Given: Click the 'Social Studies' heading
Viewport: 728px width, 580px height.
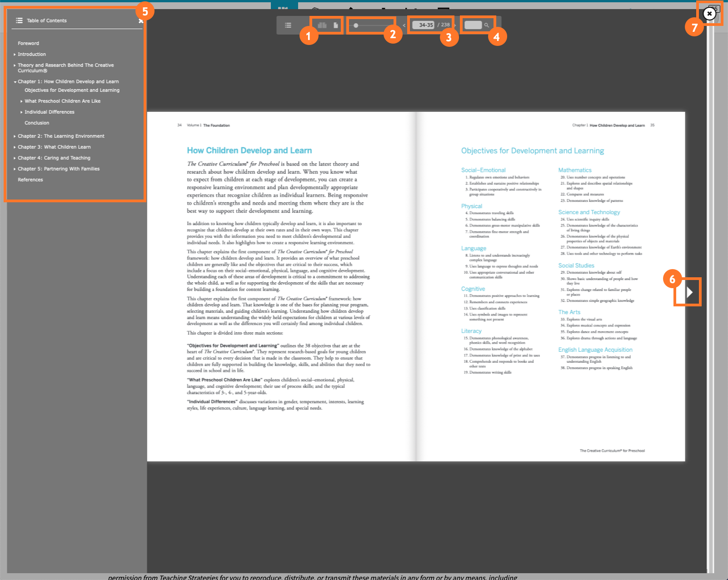Looking at the screenshot, I should coord(576,265).
